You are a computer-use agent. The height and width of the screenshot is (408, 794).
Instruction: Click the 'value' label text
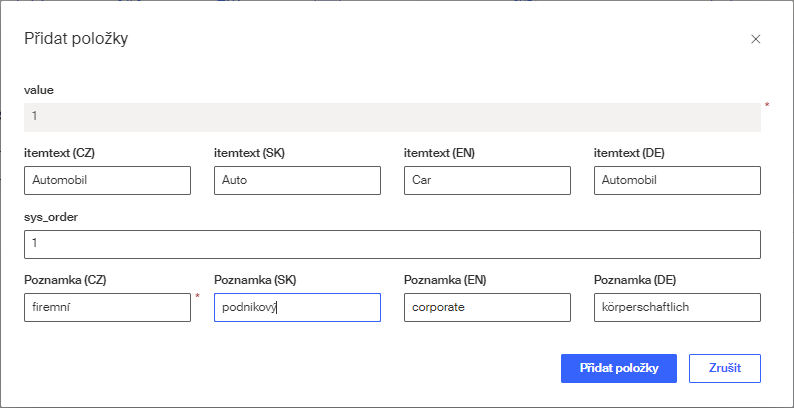[x=39, y=90]
